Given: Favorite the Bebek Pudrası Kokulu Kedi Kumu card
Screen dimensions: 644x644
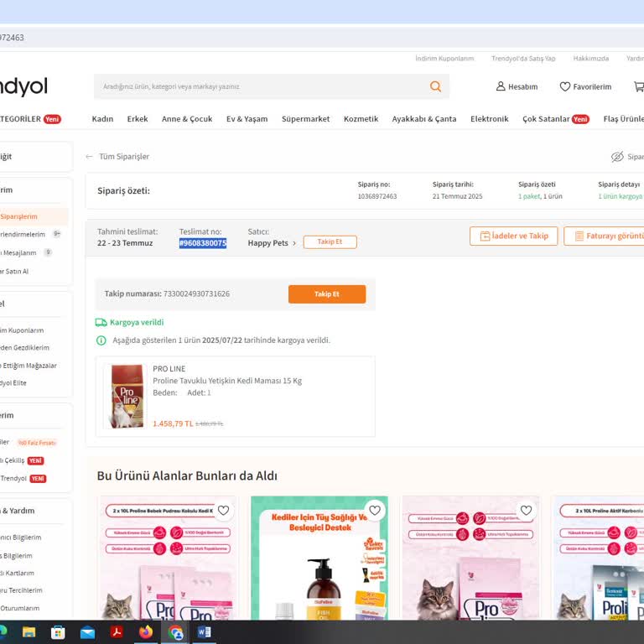Looking at the screenshot, I should pyautogui.click(x=223, y=510).
